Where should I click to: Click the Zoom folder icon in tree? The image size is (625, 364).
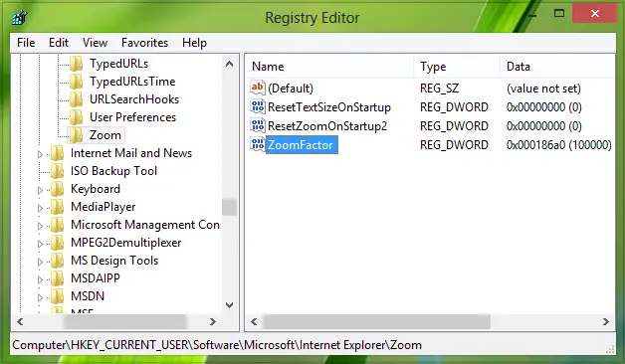coord(76,135)
